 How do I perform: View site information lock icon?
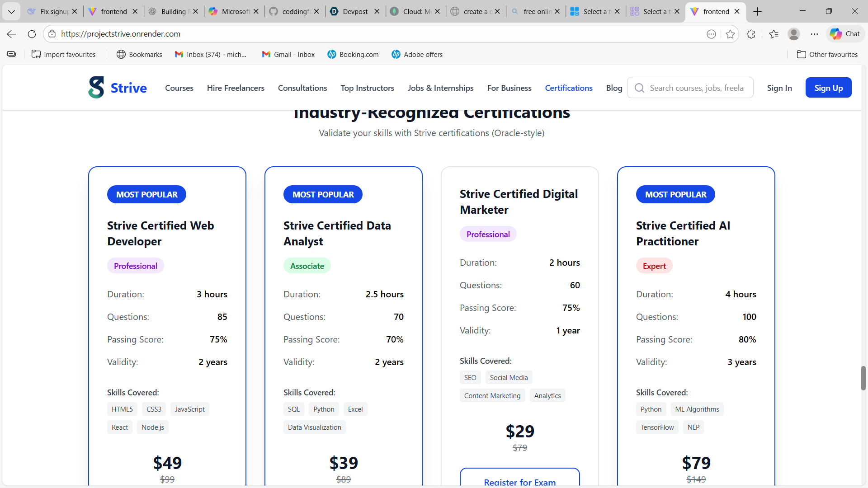click(52, 34)
